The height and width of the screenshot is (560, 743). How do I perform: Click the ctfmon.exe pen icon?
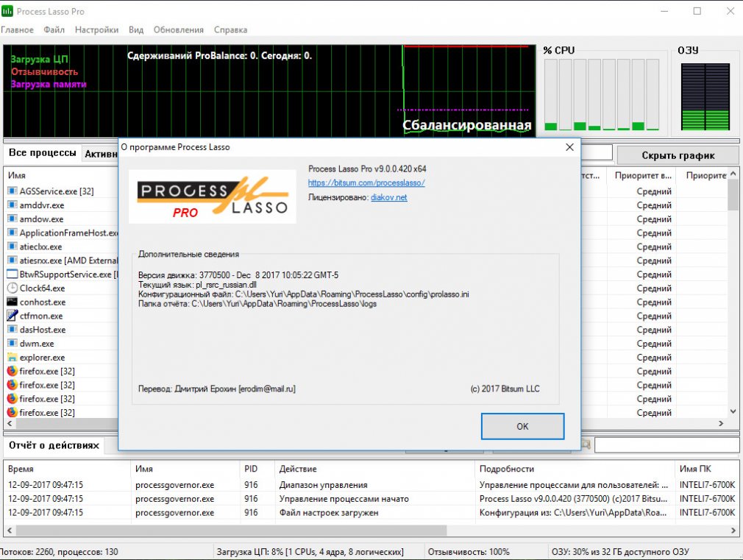(x=13, y=316)
